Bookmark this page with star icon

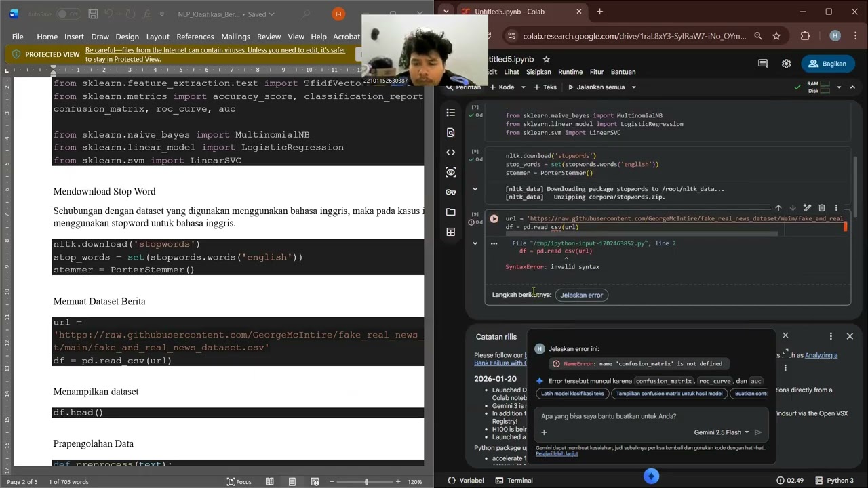(776, 36)
